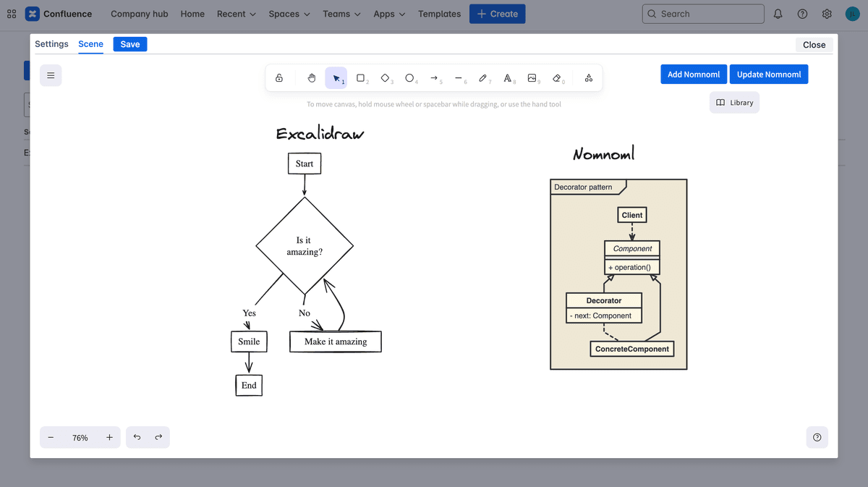This screenshot has width=868, height=487.
Task: Open the user profile avatar
Action: click(853, 14)
